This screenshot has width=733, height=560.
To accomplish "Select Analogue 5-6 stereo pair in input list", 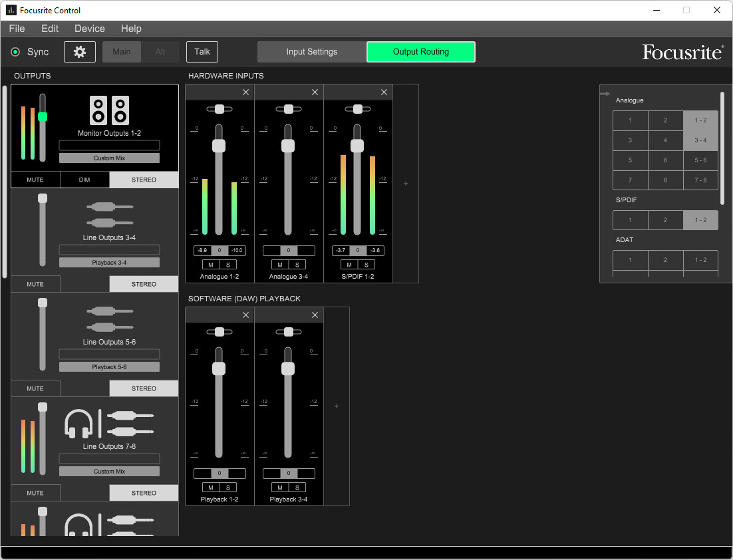I will pos(700,160).
